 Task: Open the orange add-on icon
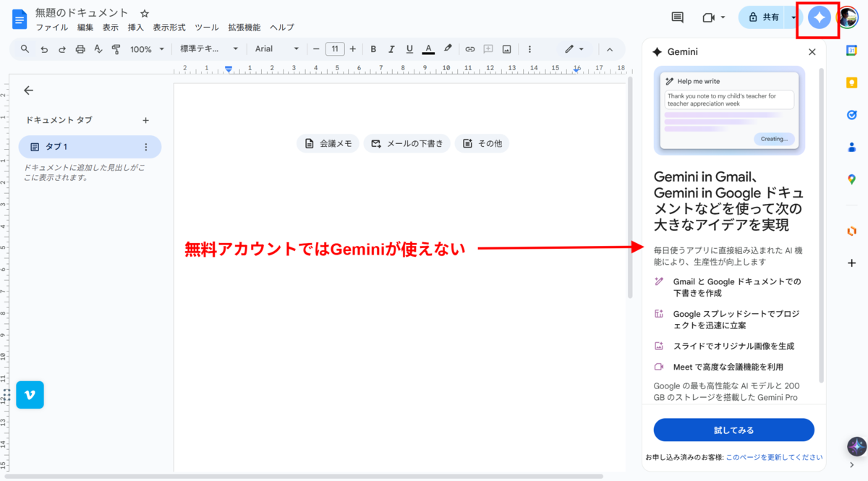852,231
